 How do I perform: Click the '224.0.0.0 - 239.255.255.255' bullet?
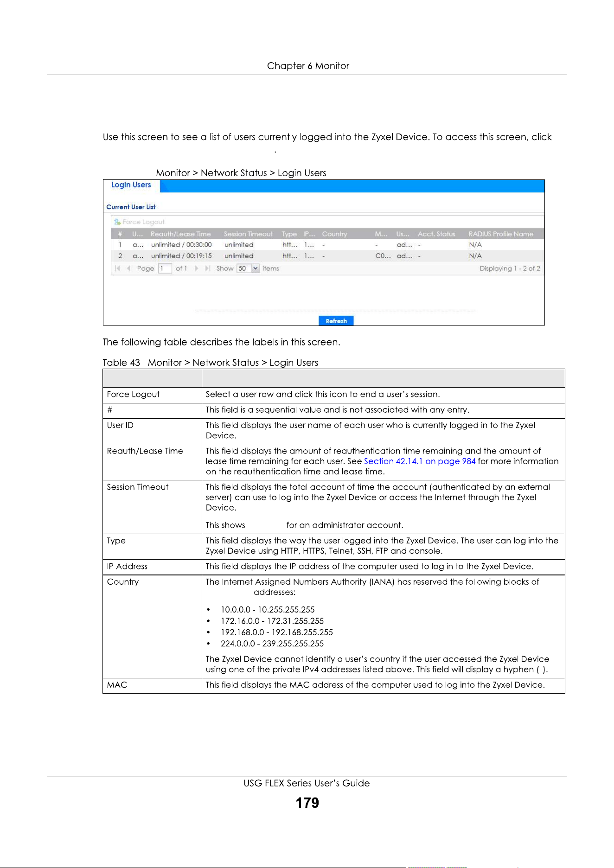coord(272,644)
